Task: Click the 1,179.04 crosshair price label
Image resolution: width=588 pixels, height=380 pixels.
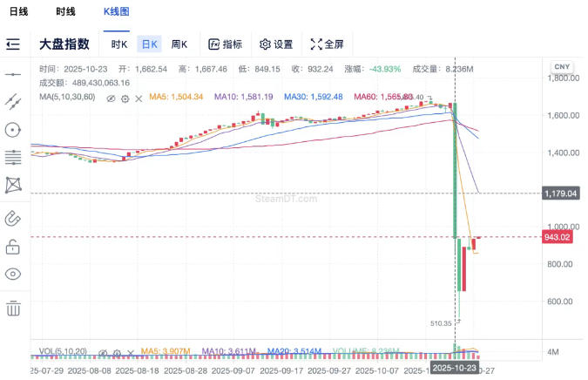Action: click(561, 193)
